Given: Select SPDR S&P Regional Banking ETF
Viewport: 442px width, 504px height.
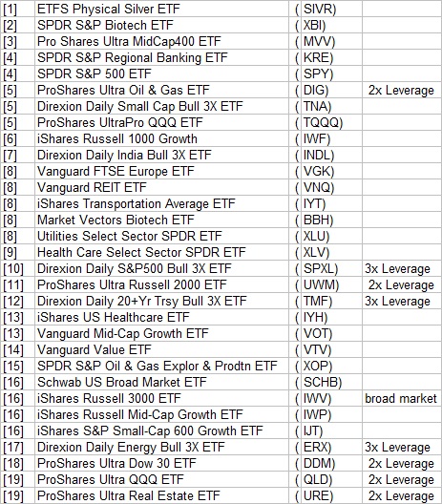Looking at the screenshot, I should [161, 57].
